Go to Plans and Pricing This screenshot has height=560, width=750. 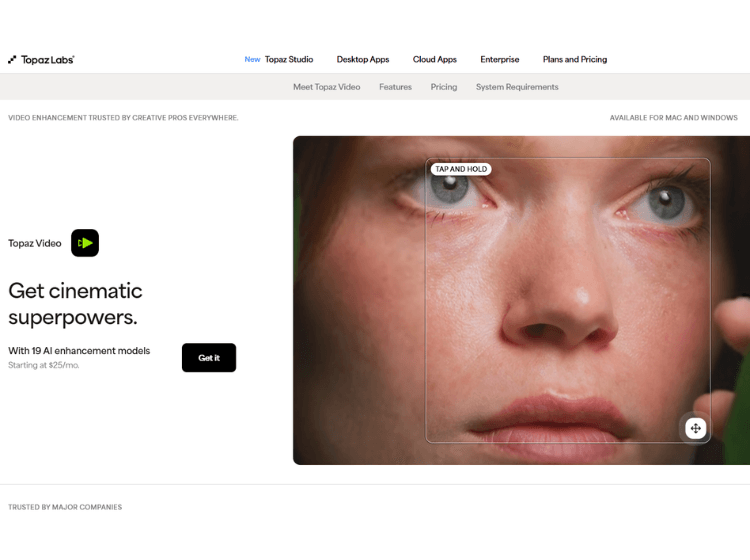pyautogui.click(x=575, y=59)
